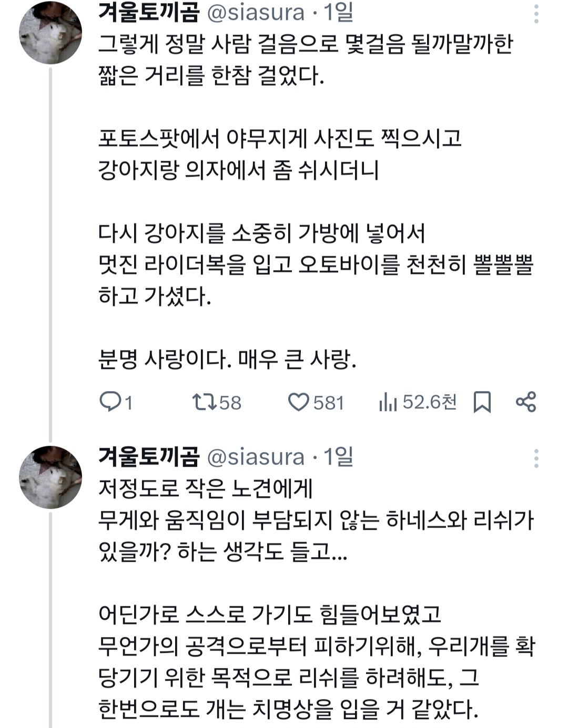
Task: Open more options for the first tweet
Action: tap(536, 14)
